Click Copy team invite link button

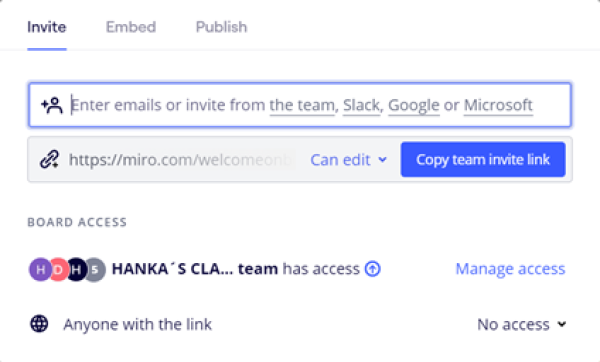(x=483, y=160)
